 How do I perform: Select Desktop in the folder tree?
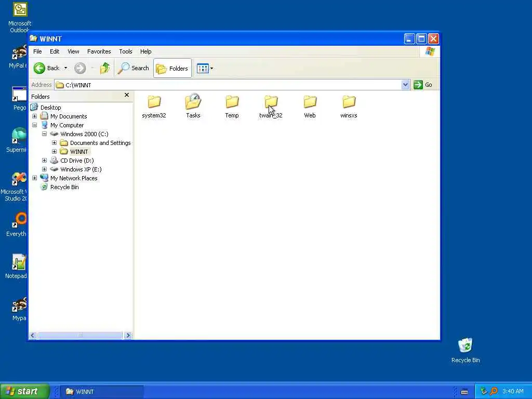pos(51,108)
